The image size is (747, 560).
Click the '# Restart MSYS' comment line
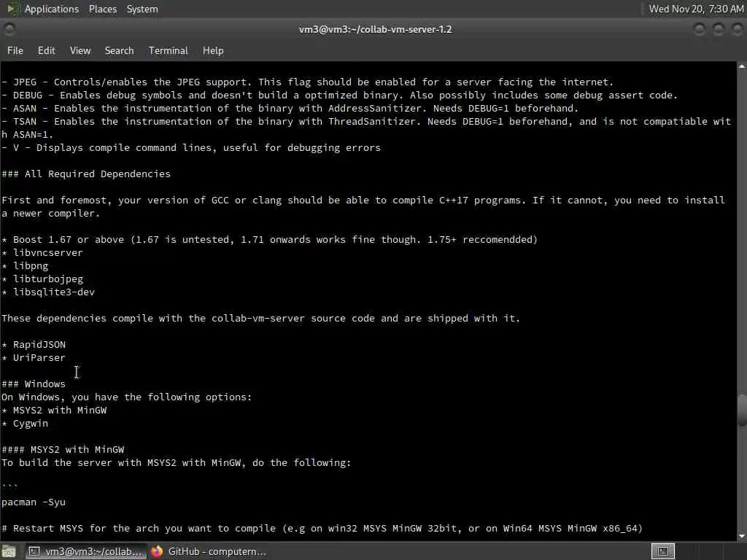[322, 528]
